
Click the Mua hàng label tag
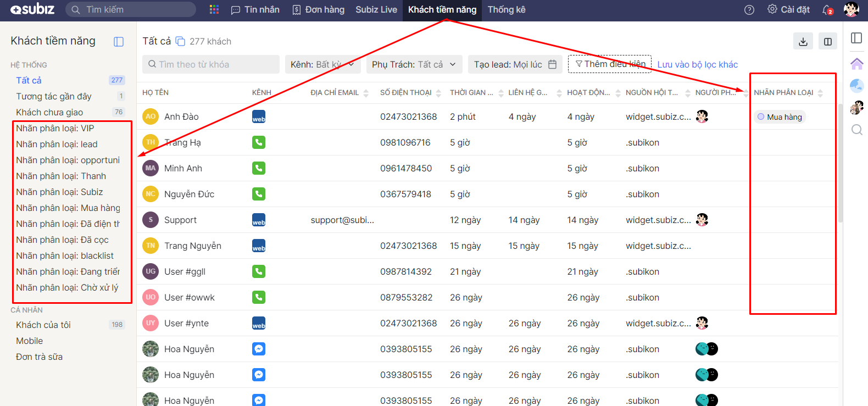click(x=780, y=117)
